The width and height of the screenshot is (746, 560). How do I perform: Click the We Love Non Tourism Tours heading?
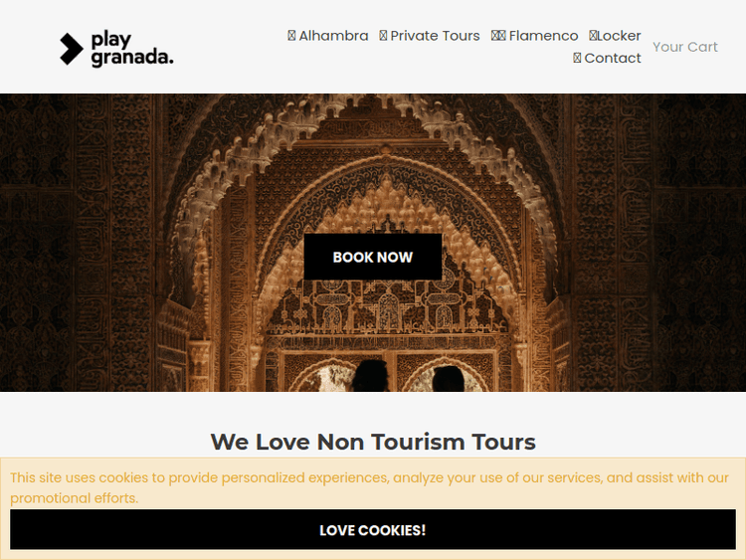(x=373, y=442)
